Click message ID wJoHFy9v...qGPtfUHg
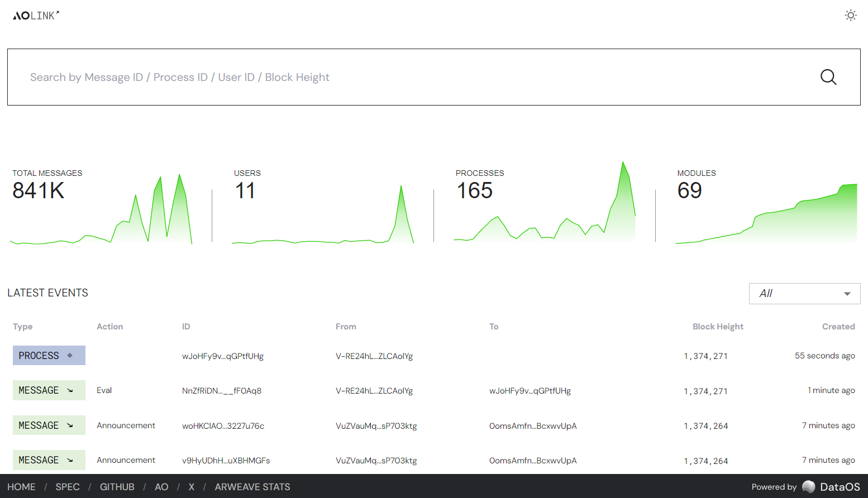The height and width of the screenshot is (498, 868). click(x=223, y=356)
